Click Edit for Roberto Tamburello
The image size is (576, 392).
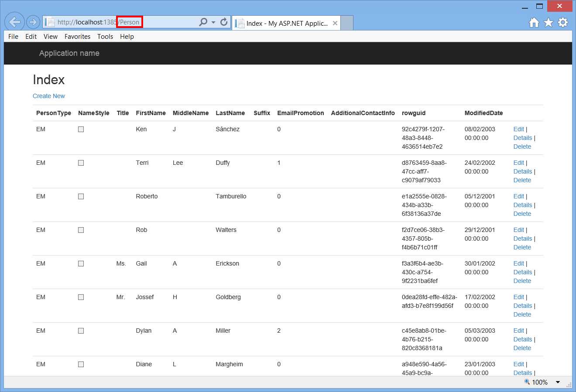[x=518, y=196]
